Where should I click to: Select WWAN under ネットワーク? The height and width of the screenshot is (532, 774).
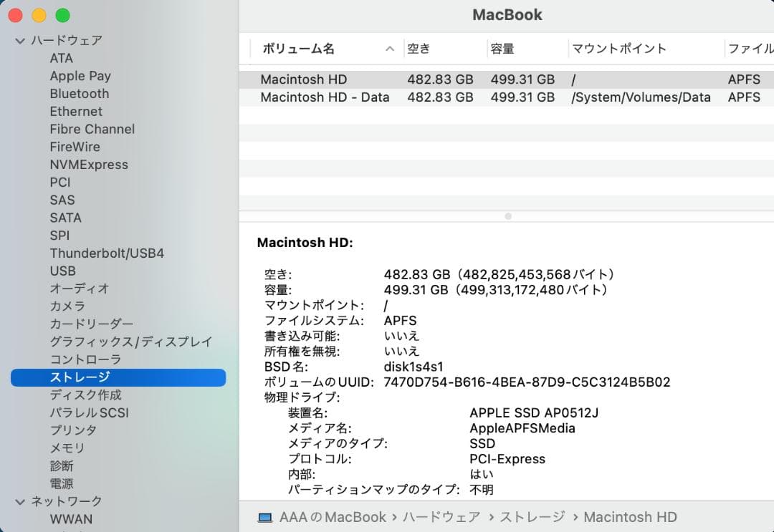tap(70, 518)
